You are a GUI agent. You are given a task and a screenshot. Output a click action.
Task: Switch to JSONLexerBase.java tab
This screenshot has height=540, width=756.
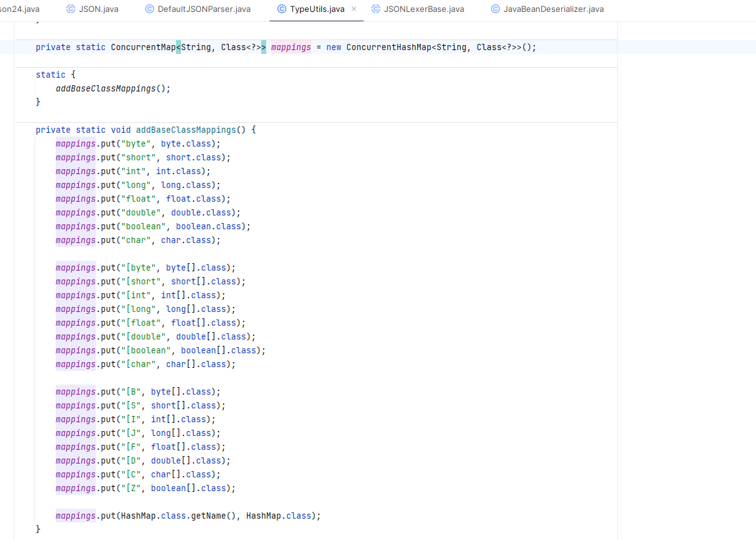[x=417, y=9]
